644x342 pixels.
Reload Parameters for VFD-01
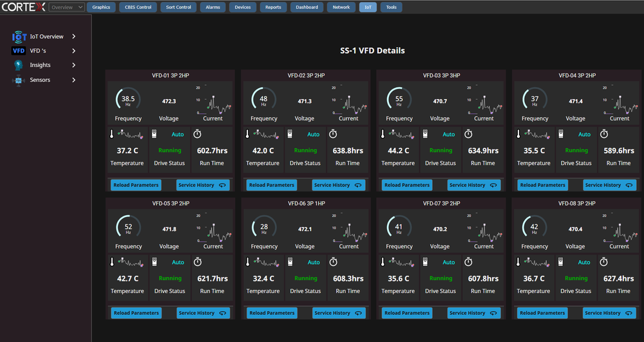136,185
